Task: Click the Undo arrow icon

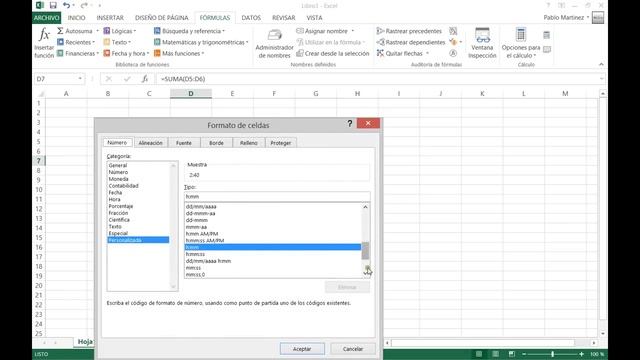Action: pyautogui.click(x=67, y=5)
